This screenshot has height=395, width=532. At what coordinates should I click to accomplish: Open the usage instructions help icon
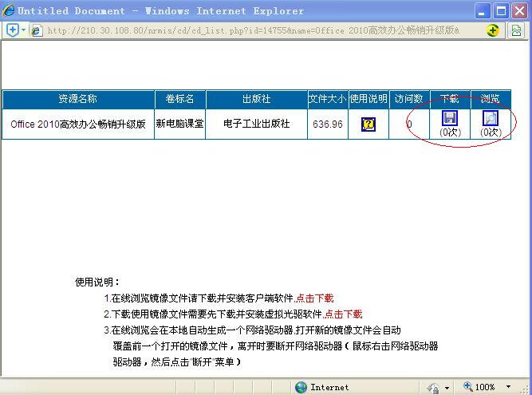click(368, 124)
